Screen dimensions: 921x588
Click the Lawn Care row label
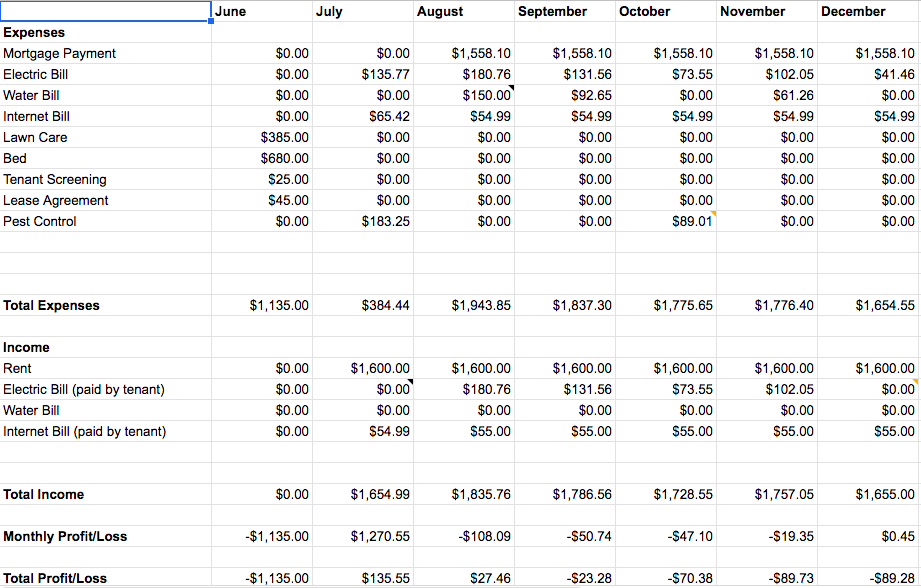[x=35, y=137]
